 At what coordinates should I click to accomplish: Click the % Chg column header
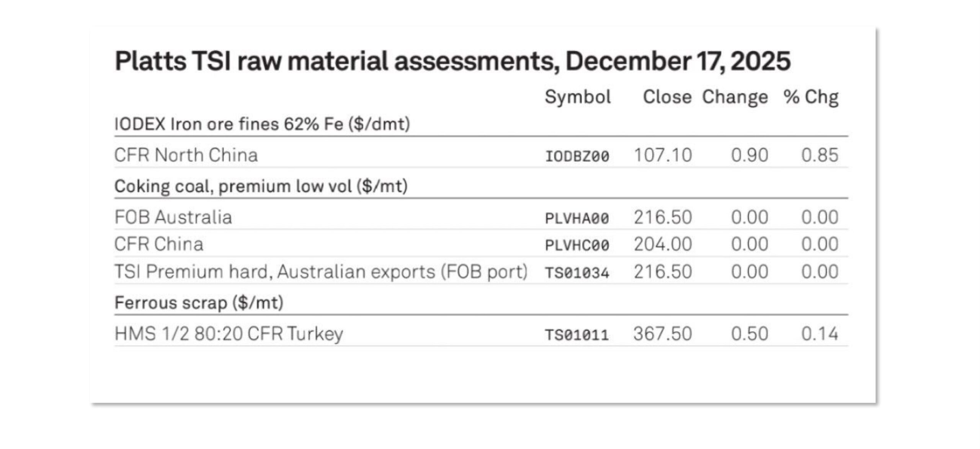(811, 97)
